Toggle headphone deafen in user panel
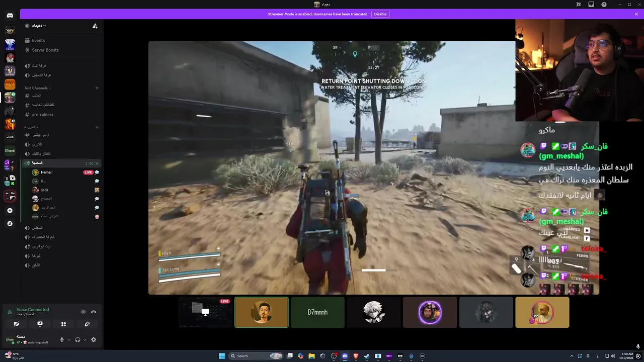This screenshot has width=644, height=362. coord(77,340)
